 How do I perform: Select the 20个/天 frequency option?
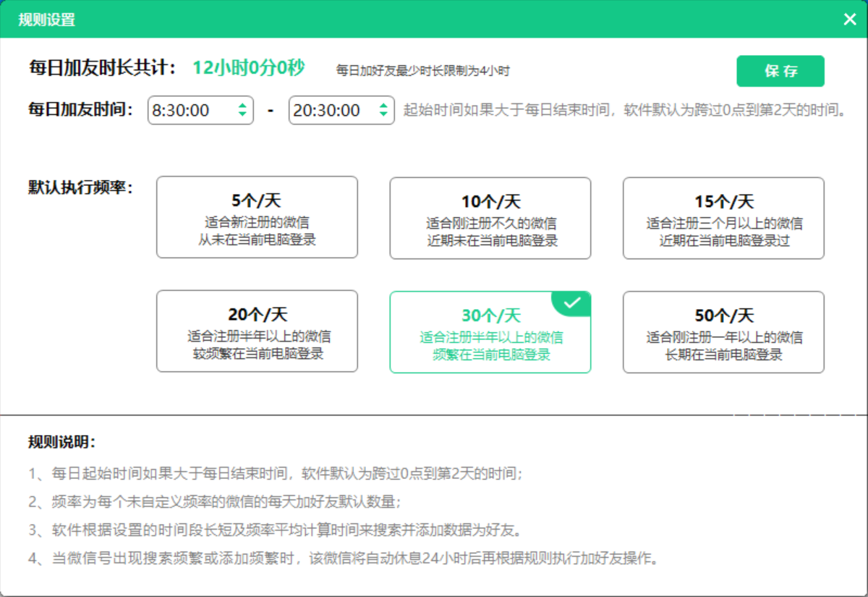[256, 331]
